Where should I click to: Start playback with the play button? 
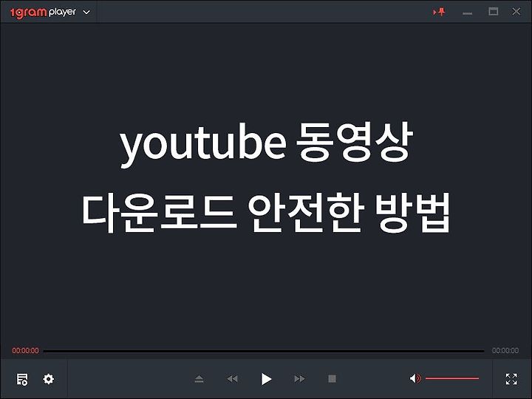(266, 379)
